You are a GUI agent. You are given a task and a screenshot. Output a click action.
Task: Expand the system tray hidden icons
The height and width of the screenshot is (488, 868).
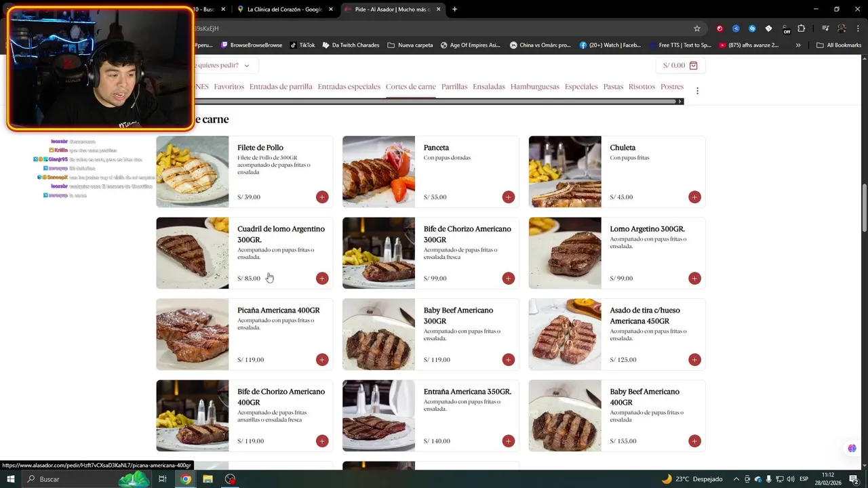pos(736,479)
